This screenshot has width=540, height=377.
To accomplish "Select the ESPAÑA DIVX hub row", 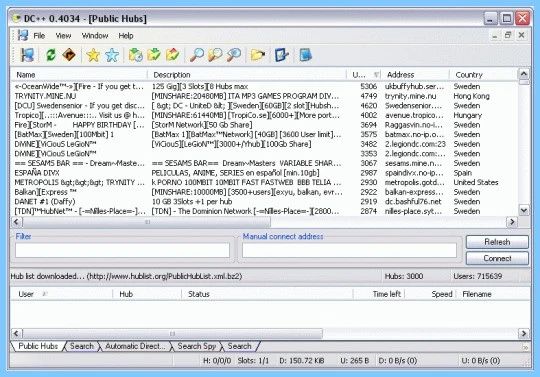I will pos(265,173).
